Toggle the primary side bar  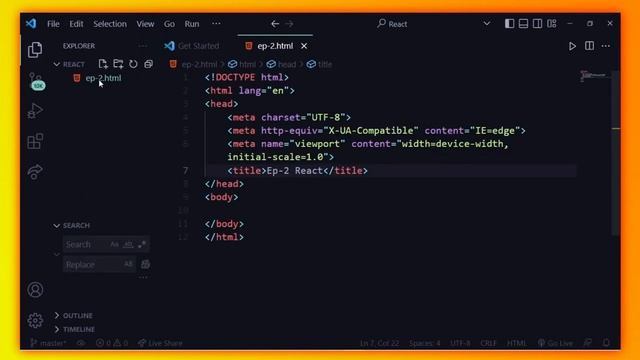click(509, 23)
